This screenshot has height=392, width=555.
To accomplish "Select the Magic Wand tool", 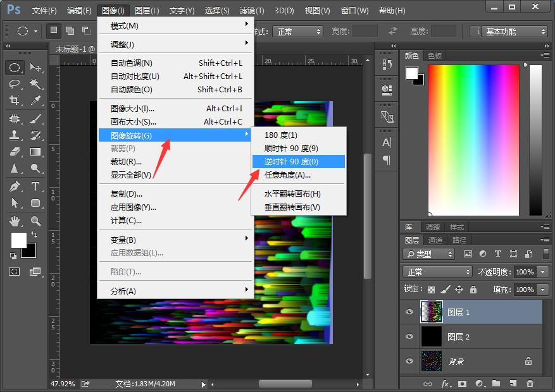I will point(35,83).
